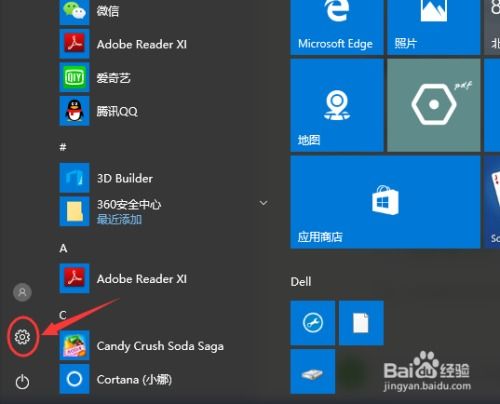This screenshot has width=500, height=404.
Task: Select the A section letter header
Action: 63,248
